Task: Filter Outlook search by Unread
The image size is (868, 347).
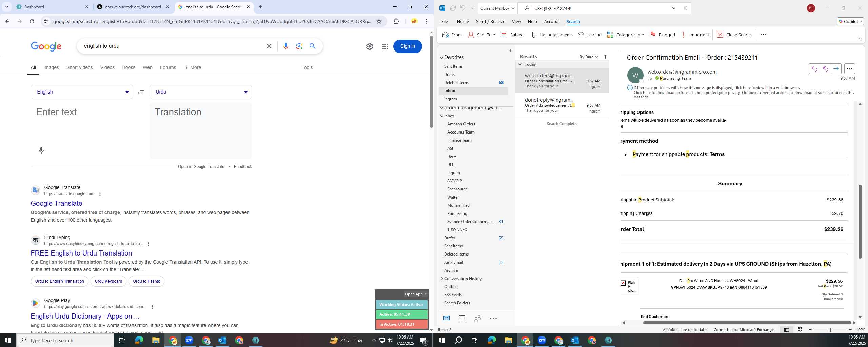Action: pos(590,35)
